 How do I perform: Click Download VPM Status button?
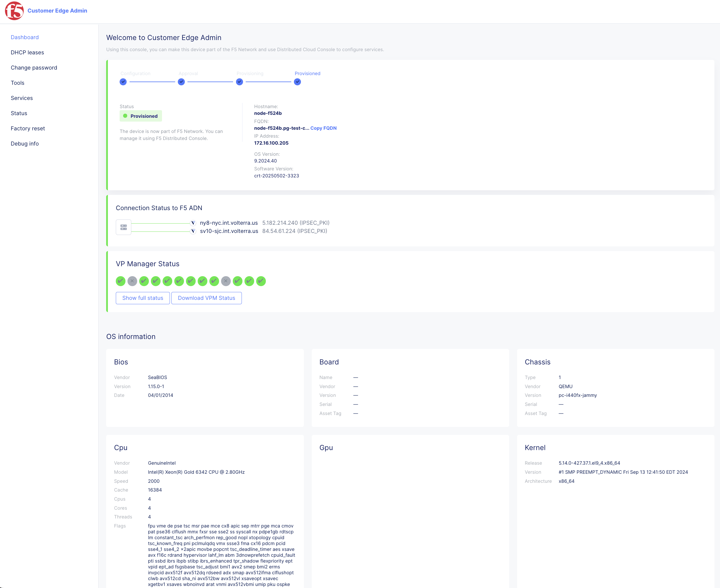[x=206, y=298]
